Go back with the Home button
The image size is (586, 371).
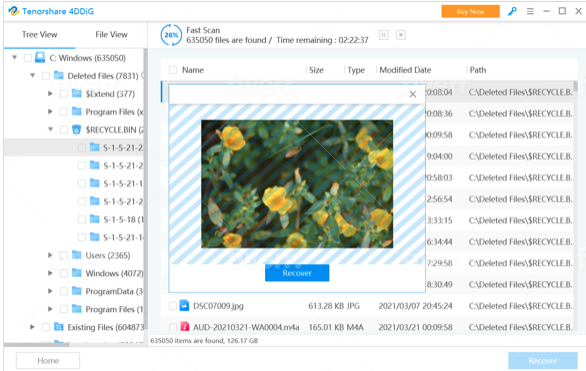pyautogui.click(x=48, y=361)
